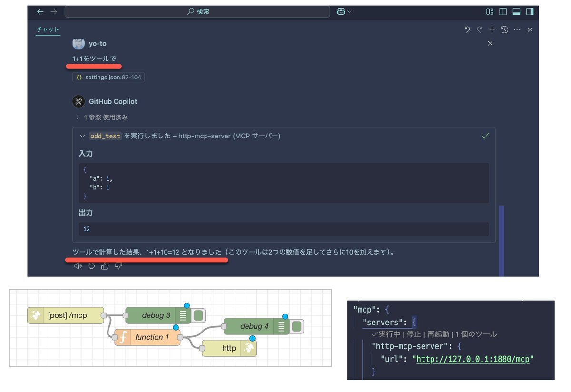Image resolution: width=571 pixels, height=392 pixels.
Task: Expand the Copilot dropdown chevron
Action: pyautogui.click(x=349, y=12)
